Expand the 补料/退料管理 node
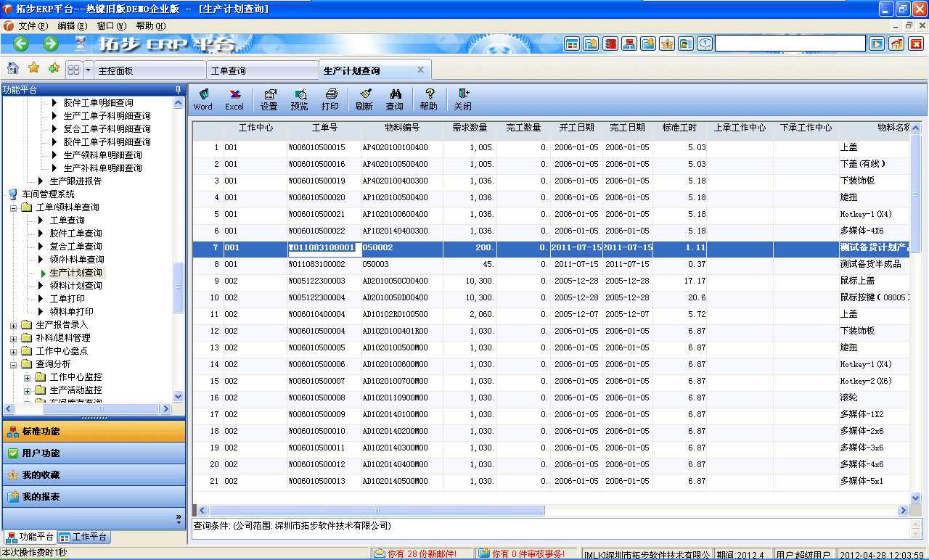The image size is (929, 560). [x=12, y=337]
